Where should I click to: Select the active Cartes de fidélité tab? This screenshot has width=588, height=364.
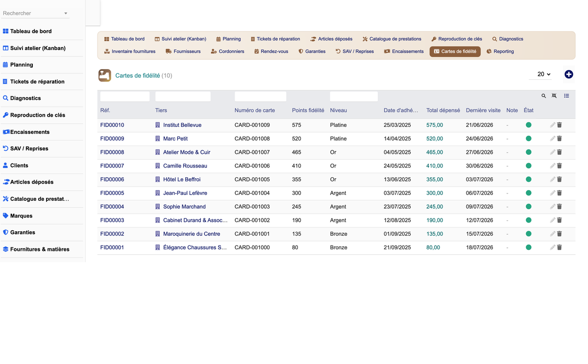455,51
